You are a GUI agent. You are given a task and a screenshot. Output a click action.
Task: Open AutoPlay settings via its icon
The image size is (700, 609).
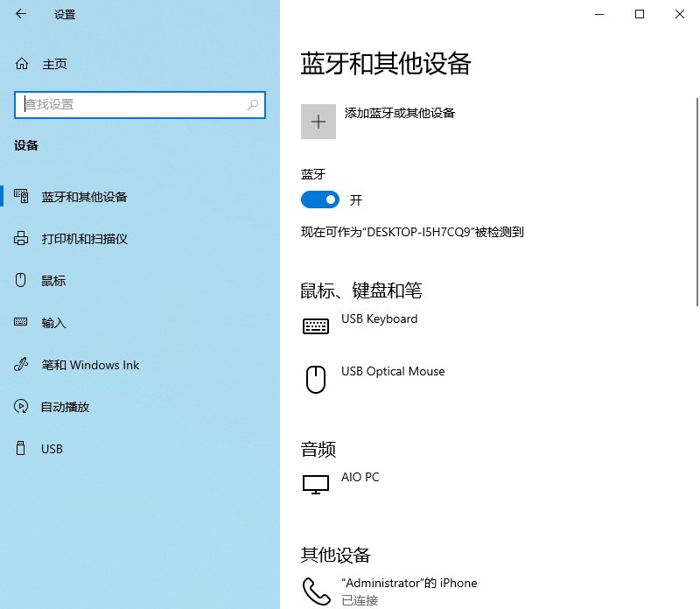click(x=19, y=406)
